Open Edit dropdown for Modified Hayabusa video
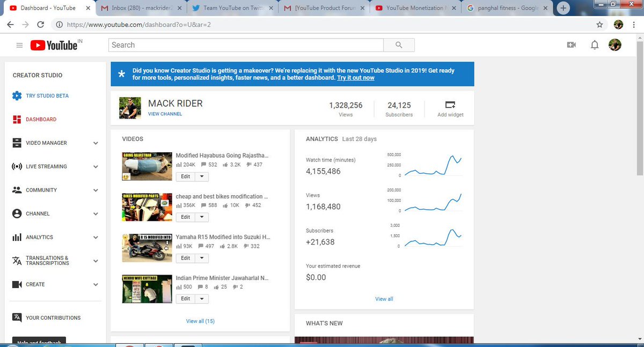Screen dimensions: 644x347 [202, 176]
